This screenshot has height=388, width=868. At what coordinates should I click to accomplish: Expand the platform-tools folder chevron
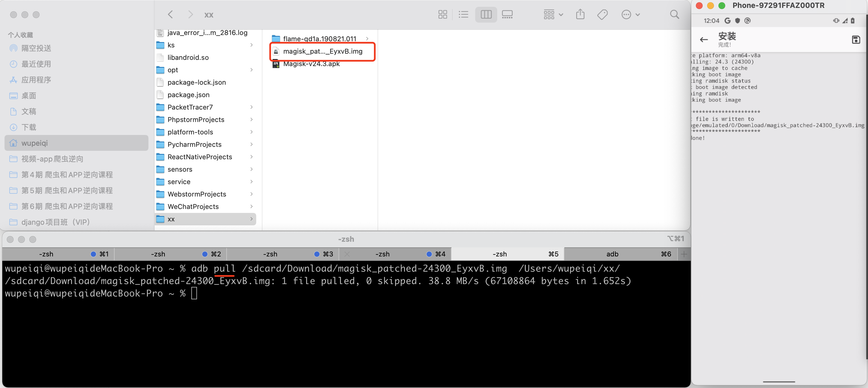[251, 132]
